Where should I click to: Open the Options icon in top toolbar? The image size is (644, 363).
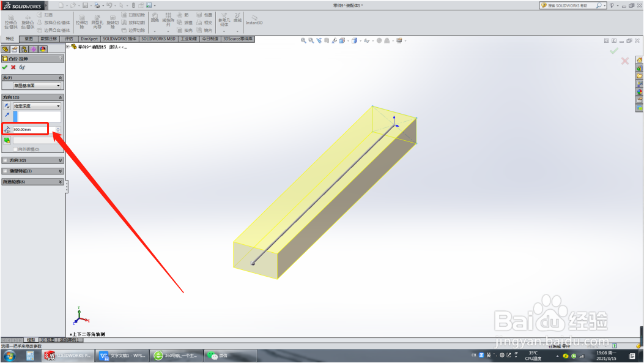click(x=149, y=6)
